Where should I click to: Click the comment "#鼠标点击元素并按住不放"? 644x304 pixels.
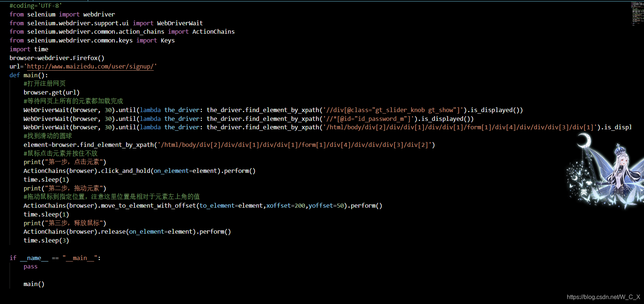[x=61, y=153]
